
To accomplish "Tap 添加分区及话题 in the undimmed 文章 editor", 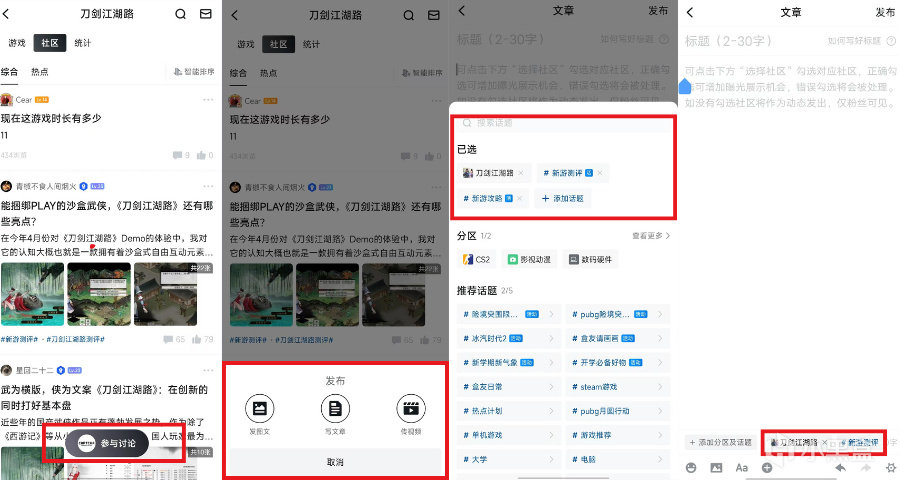I will pos(720,443).
